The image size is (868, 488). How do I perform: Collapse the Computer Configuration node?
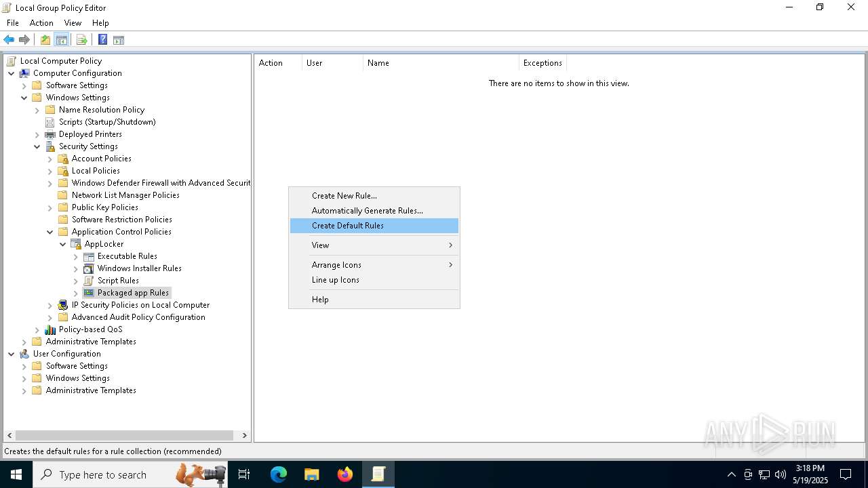coord(11,73)
